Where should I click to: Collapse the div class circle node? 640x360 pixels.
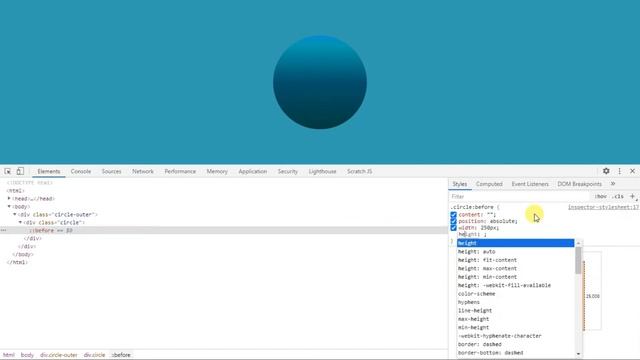[x=20, y=222]
